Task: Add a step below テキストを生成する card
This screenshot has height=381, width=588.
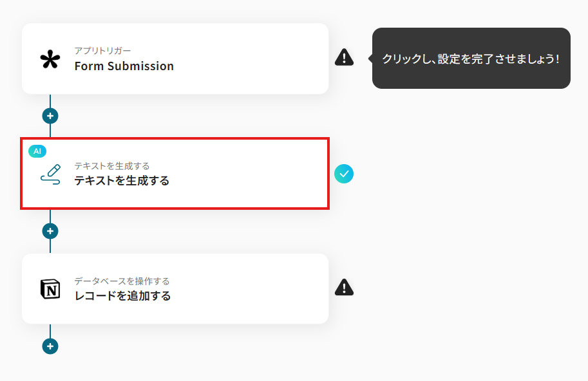Action: point(50,231)
